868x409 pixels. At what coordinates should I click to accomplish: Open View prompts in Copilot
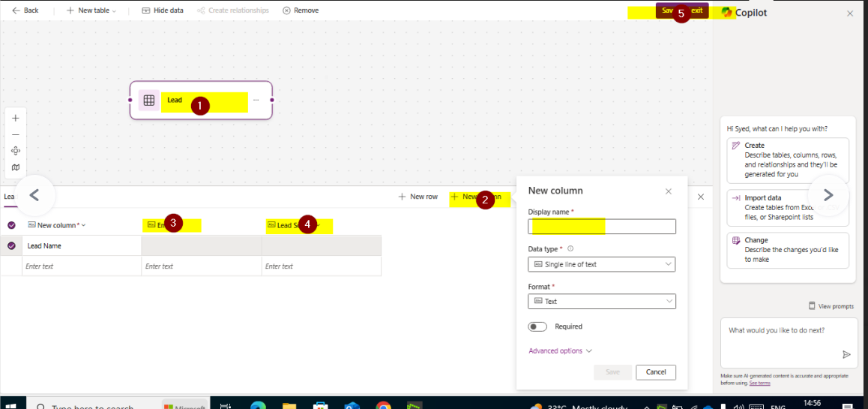pos(831,306)
